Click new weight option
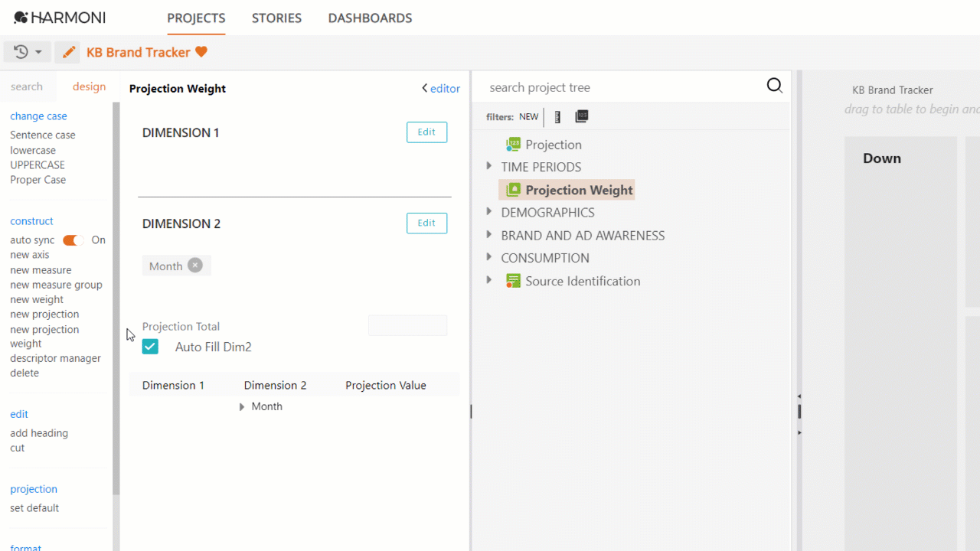The width and height of the screenshot is (980, 551). coord(37,299)
